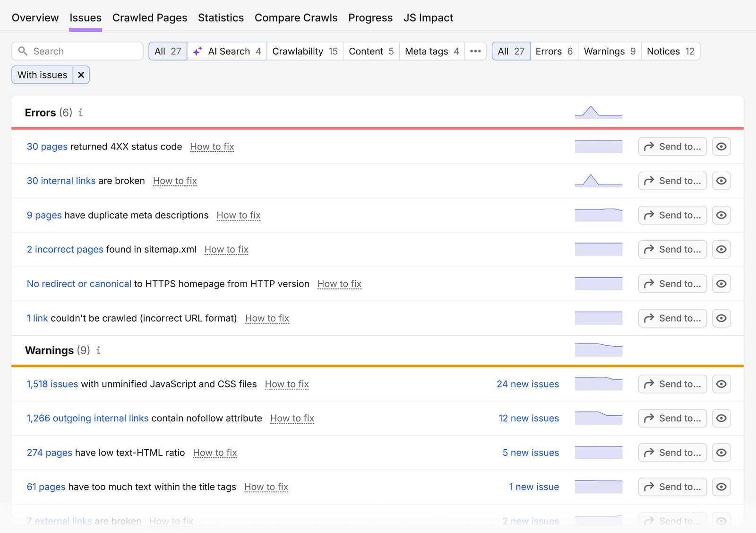Open the 30 internal links link

coord(61,181)
